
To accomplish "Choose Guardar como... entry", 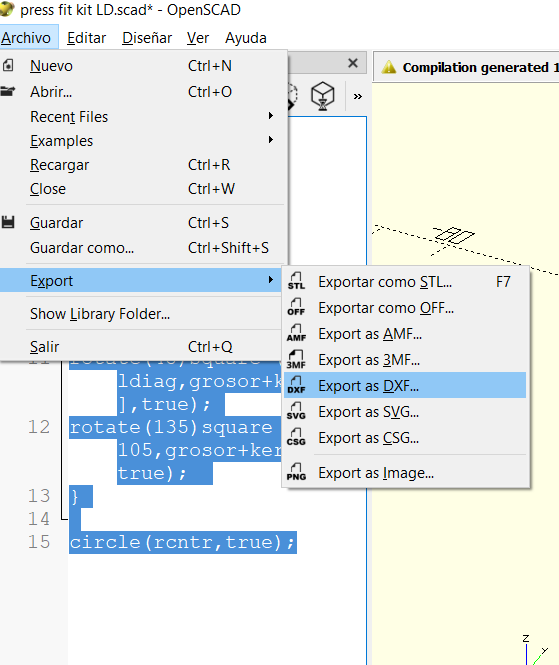I will click(x=143, y=248).
